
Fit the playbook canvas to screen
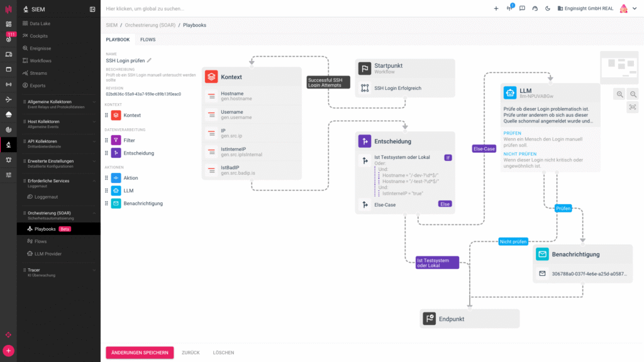[x=633, y=107]
